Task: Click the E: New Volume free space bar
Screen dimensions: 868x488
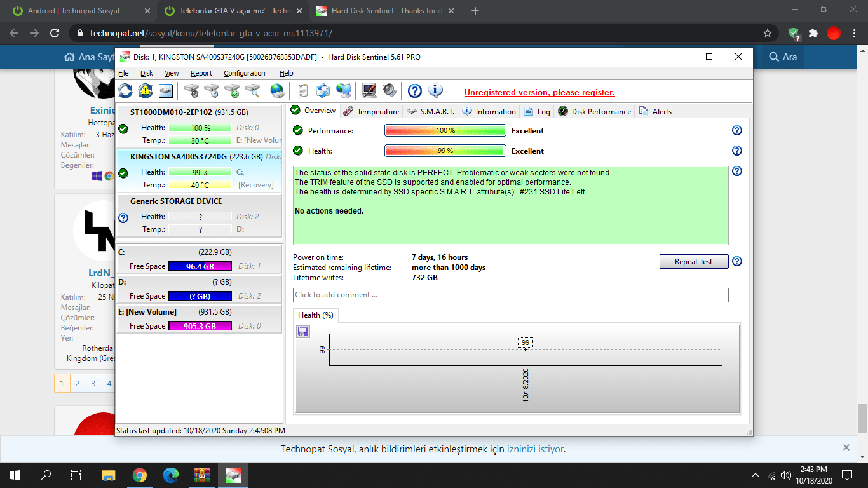Action: (x=200, y=326)
